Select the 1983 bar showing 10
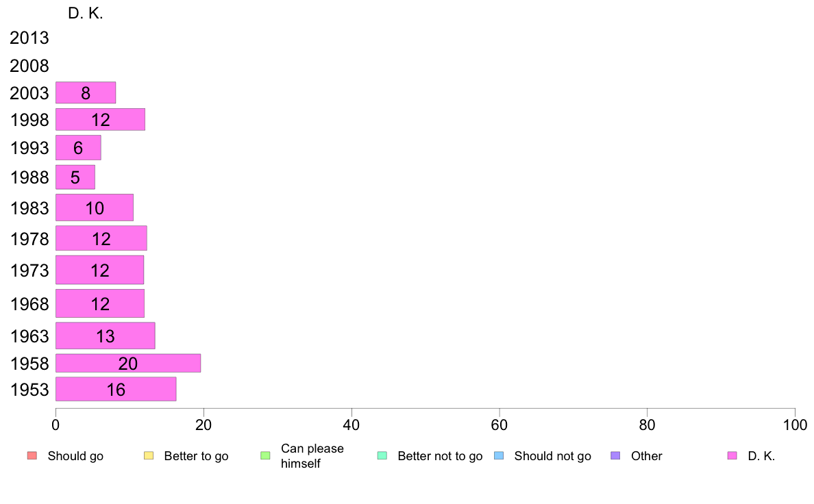Screen dimensions: 814x504 click(x=95, y=207)
